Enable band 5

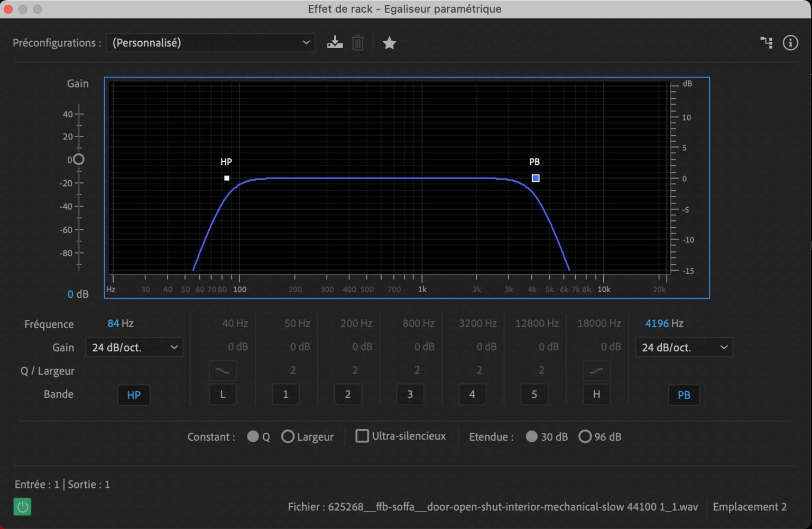534,394
